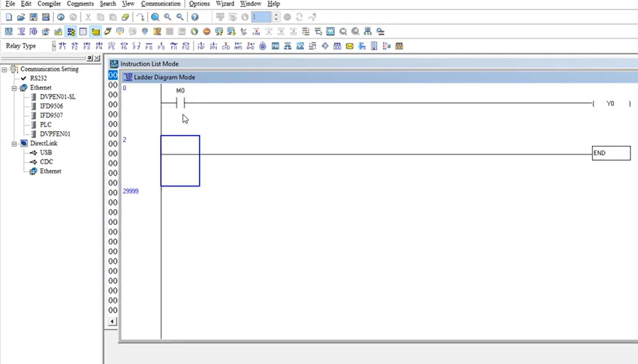Open the View menu
This screenshot has width=638, height=364.
tap(128, 4)
